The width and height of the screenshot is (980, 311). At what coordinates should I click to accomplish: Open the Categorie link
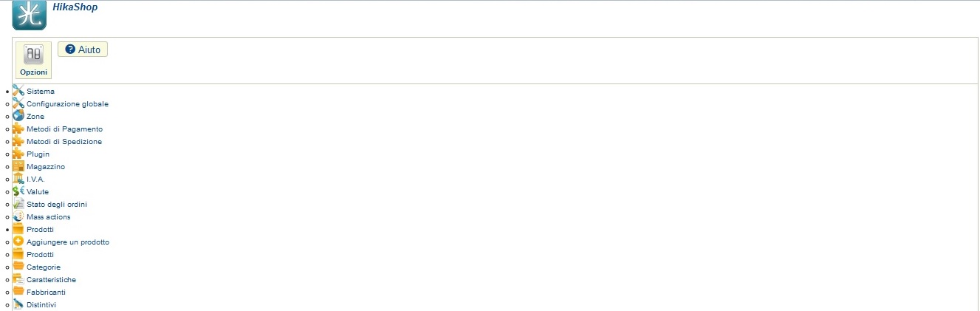coord(44,267)
